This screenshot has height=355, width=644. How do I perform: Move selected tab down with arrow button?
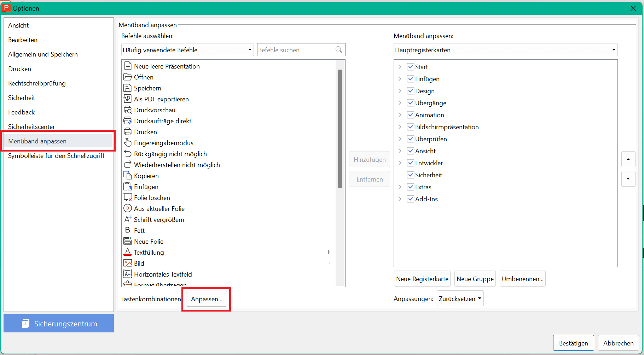[x=628, y=179]
